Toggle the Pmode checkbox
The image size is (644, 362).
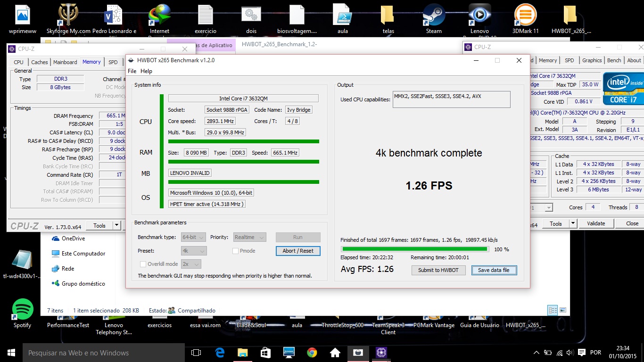click(235, 251)
